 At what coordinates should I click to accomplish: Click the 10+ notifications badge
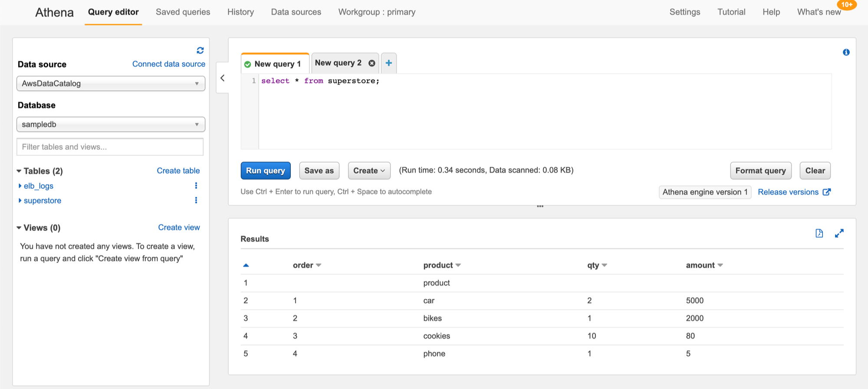[847, 5]
